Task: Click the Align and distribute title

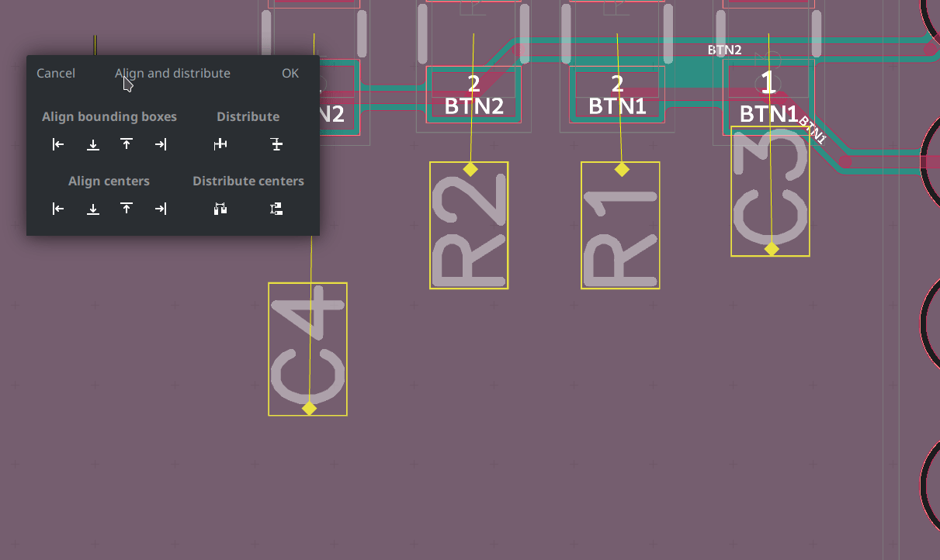Action: pyautogui.click(x=172, y=73)
